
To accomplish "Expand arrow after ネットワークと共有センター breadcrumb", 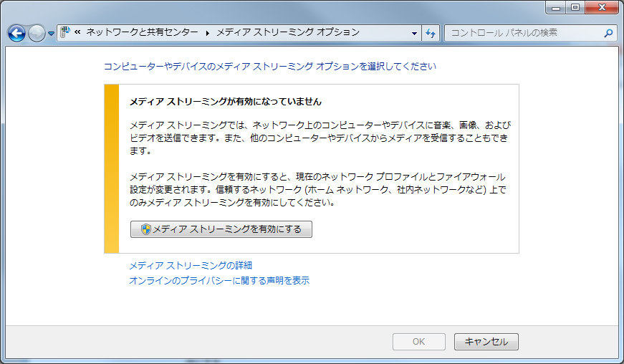I will (x=207, y=33).
